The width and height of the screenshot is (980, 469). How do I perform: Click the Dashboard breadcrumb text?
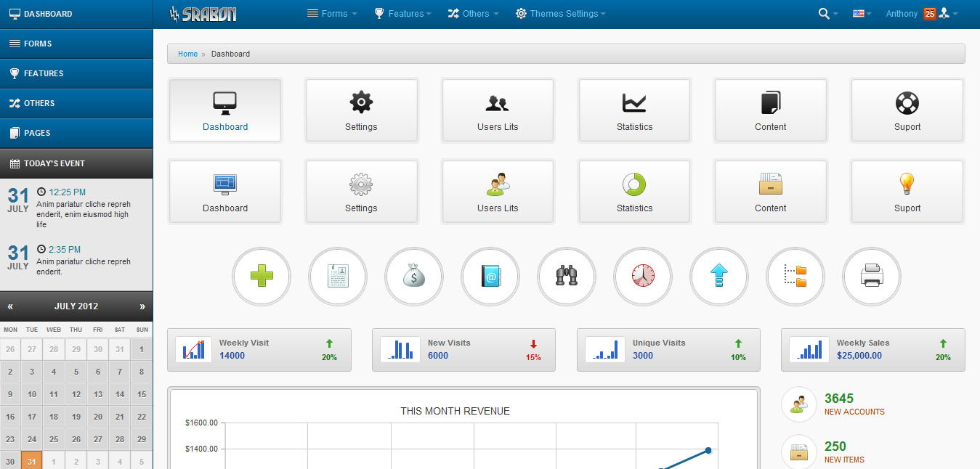230,54
